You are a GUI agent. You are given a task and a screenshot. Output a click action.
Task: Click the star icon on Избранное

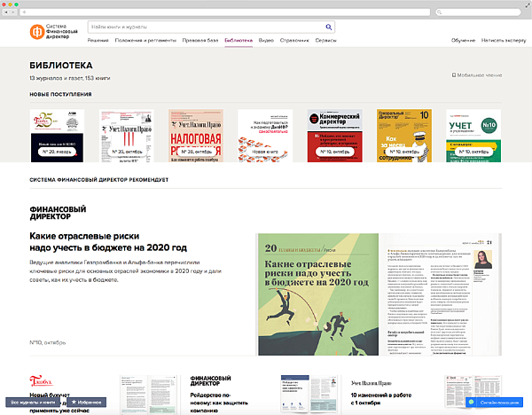(74, 402)
